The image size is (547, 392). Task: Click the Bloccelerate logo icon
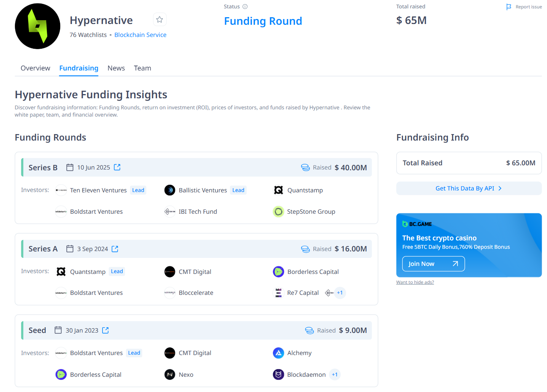pos(170,293)
